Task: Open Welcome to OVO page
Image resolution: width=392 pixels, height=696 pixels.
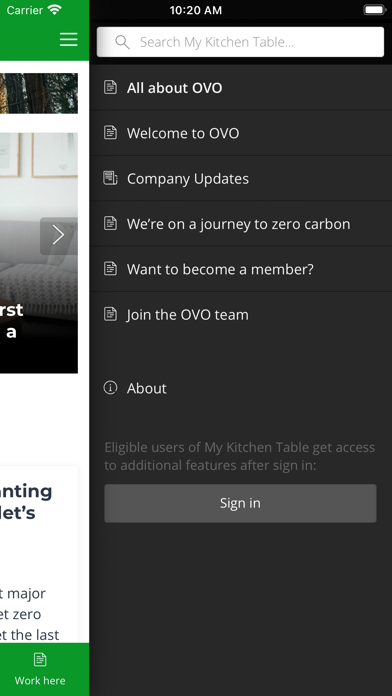Action: click(x=241, y=133)
